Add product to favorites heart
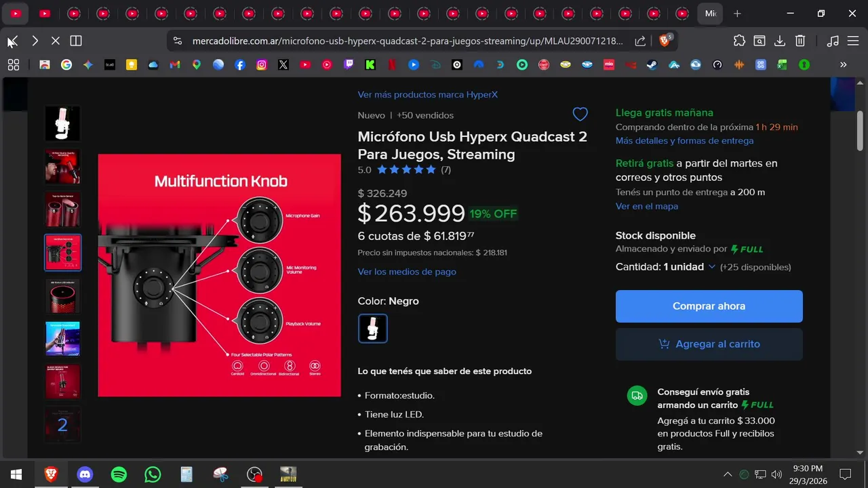The height and width of the screenshot is (488, 868). 580,114
